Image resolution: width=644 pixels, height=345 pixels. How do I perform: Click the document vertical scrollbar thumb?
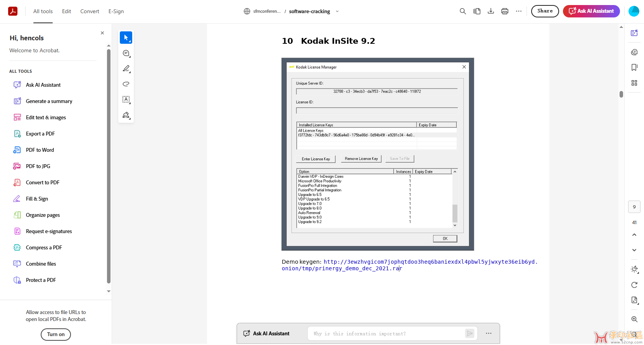point(621,94)
